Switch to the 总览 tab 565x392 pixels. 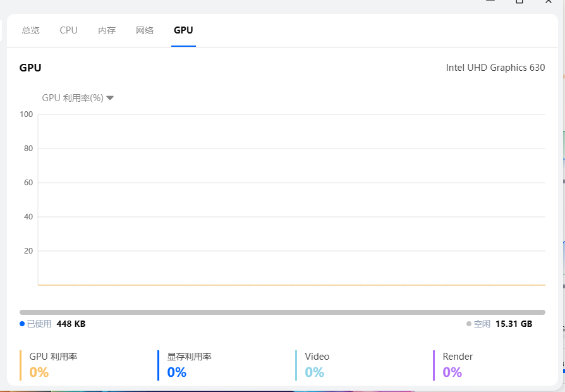pyautogui.click(x=30, y=30)
